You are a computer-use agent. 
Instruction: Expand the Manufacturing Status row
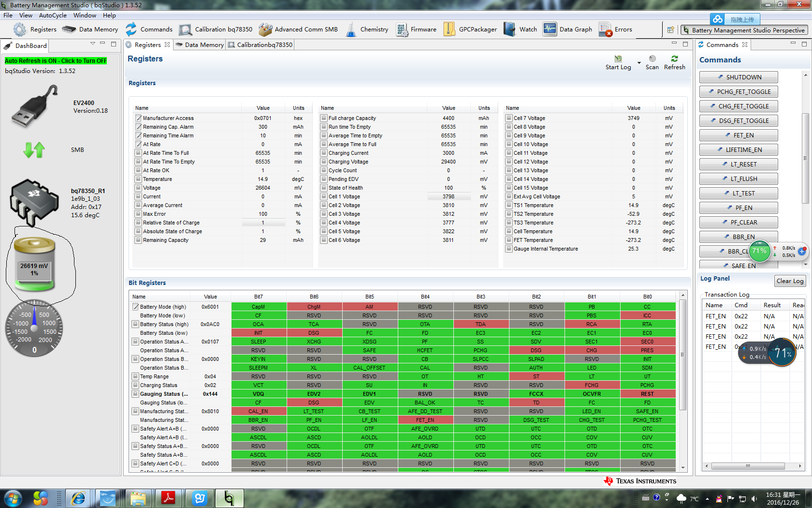[136, 411]
